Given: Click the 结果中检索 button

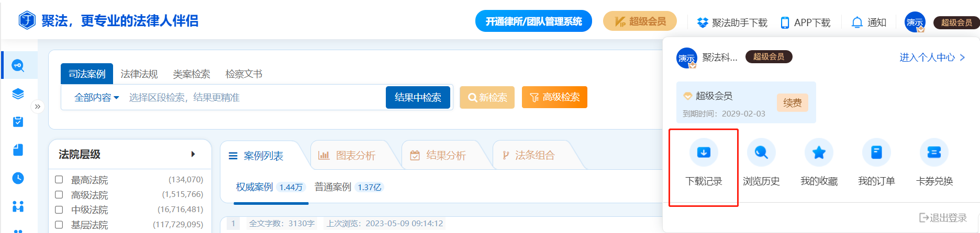Looking at the screenshot, I should click(418, 98).
